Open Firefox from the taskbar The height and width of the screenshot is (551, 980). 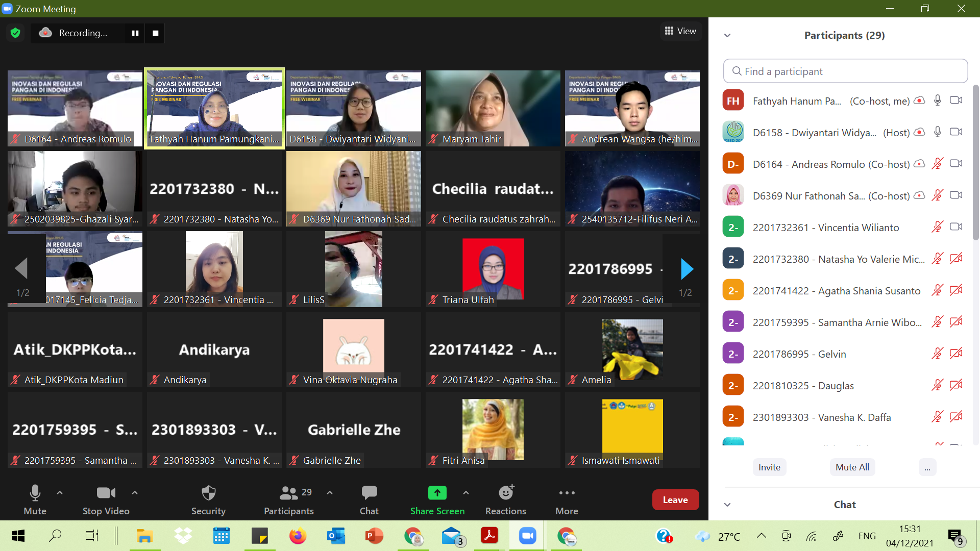click(x=298, y=536)
